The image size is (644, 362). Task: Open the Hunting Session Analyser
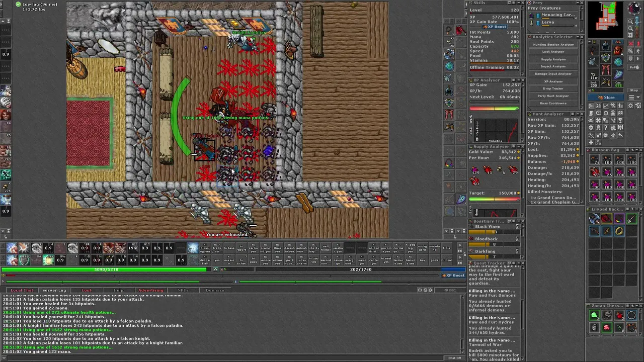(553, 45)
